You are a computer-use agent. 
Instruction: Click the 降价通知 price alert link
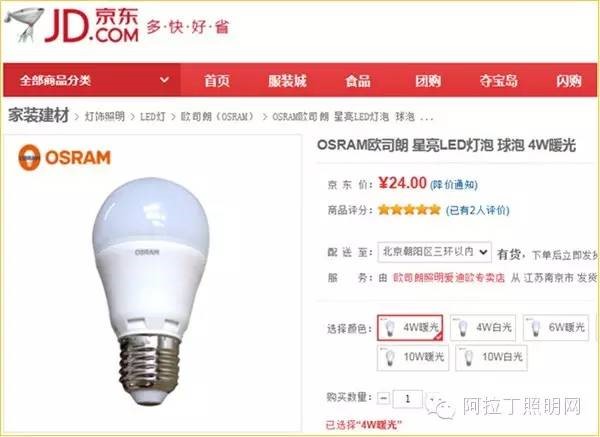(x=454, y=185)
